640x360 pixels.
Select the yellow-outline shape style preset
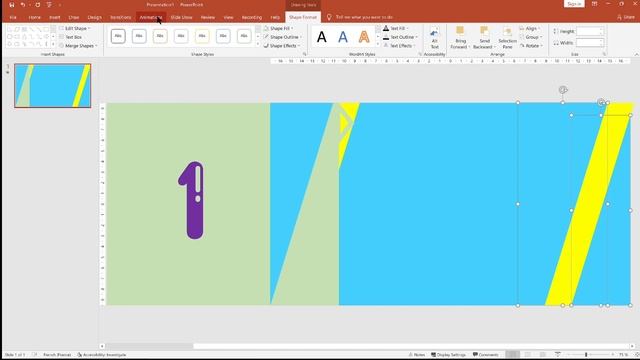coord(202,36)
